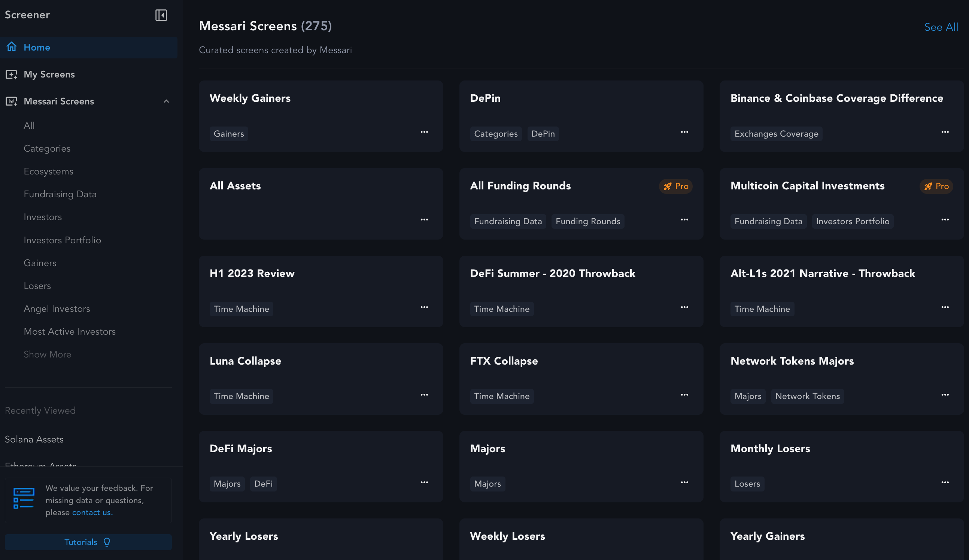This screenshot has height=560, width=969.
Task: Click the Tutorials lightbulb icon
Action: pos(107,542)
